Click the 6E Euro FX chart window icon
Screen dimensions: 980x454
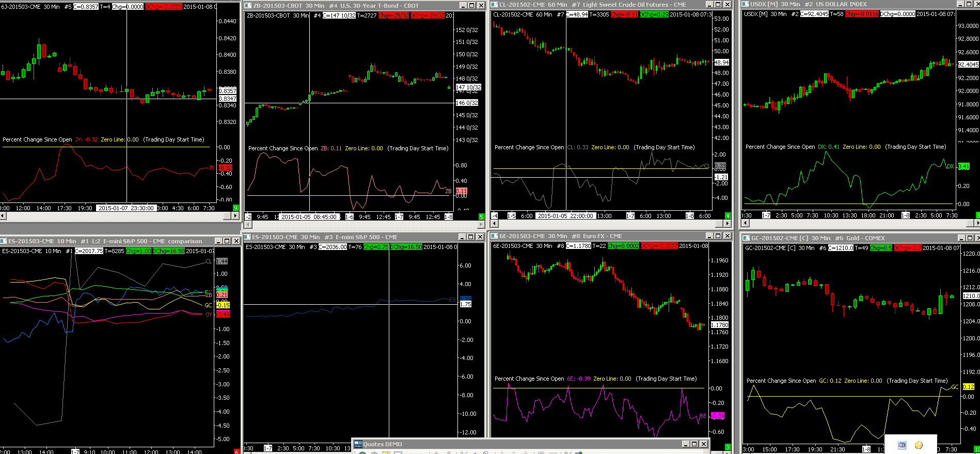(x=494, y=236)
